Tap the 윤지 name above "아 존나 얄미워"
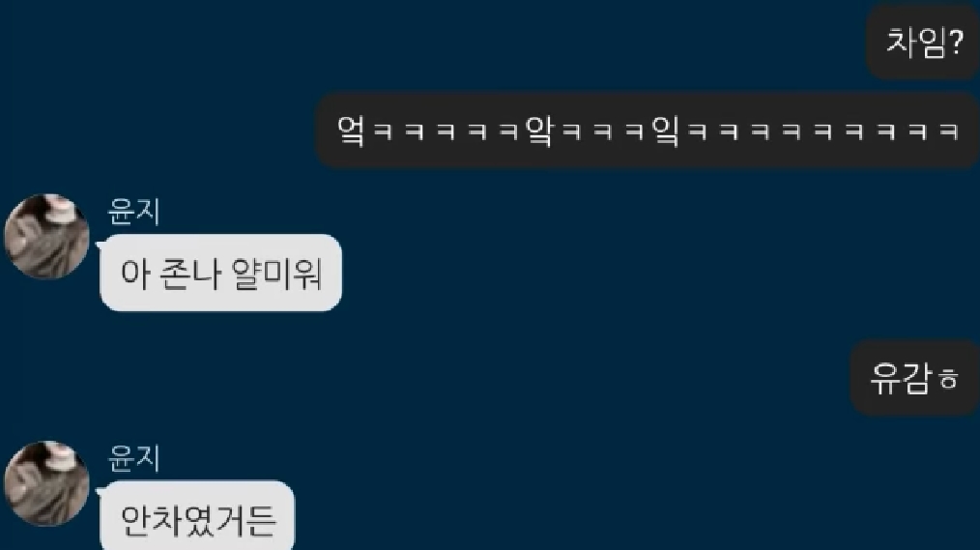Viewport: 980px width, 550px height. click(133, 212)
